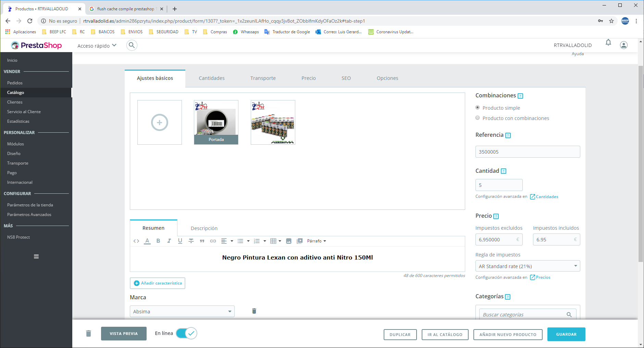Click Añadir nuevo producto button
644x348 pixels.
508,335
